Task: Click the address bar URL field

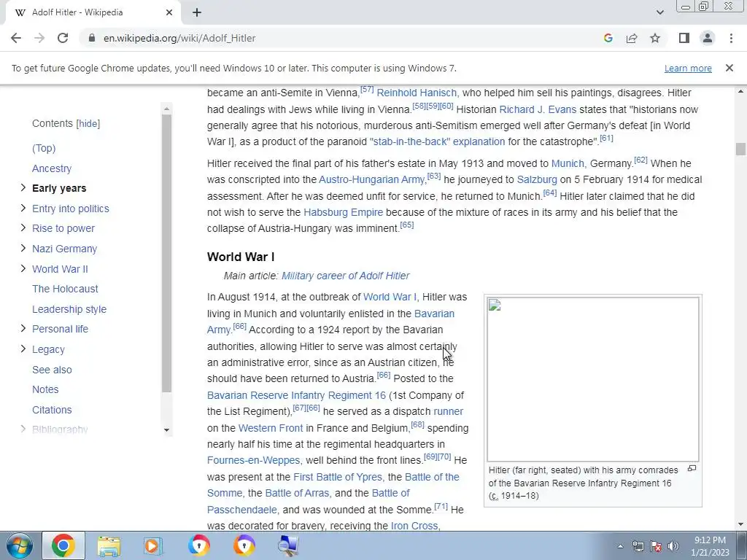Action: [333, 38]
